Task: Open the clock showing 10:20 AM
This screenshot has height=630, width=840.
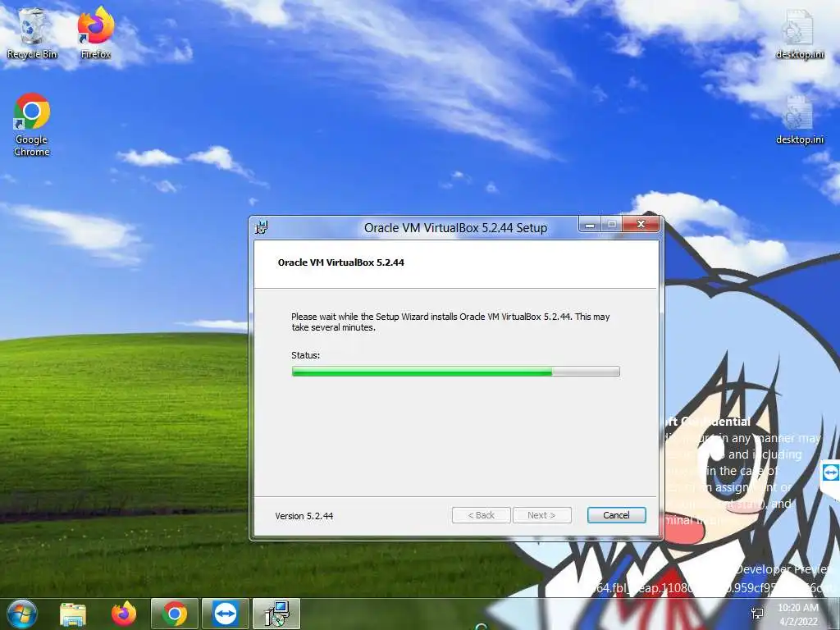Action: pos(798,614)
